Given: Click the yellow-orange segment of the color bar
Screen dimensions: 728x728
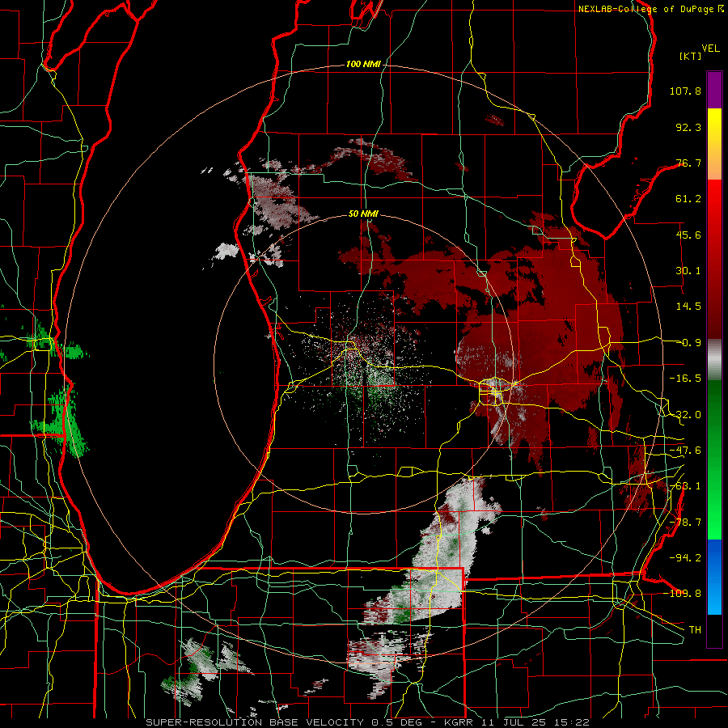Looking at the screenshot, I should pyautogui.click(x=714, y=144).
